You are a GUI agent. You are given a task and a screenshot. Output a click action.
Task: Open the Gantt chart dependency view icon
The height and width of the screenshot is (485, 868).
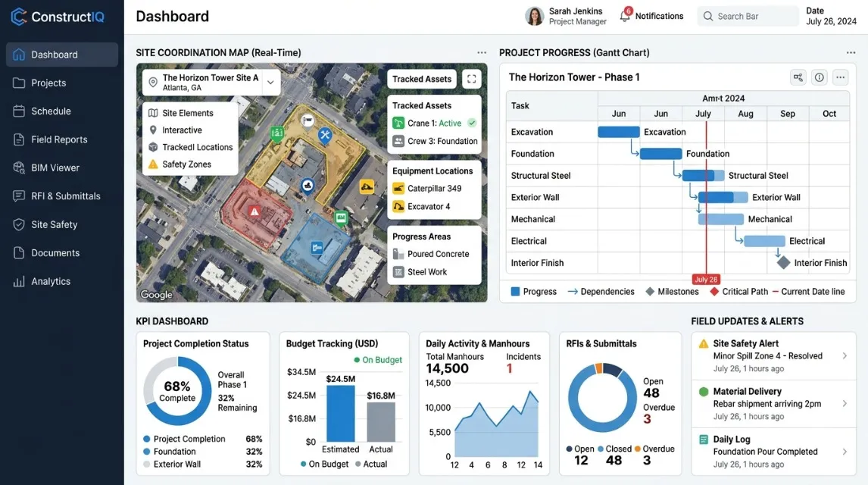click(798, 77)
